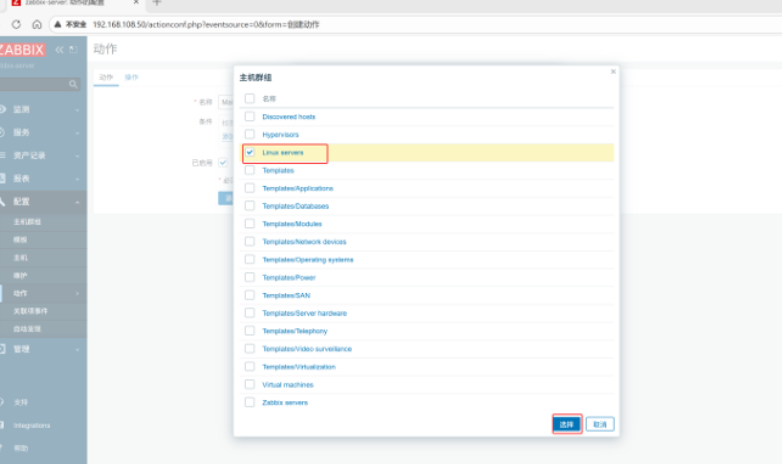
Task: Open 维护 under the 配置 menu
Action: 20,275
